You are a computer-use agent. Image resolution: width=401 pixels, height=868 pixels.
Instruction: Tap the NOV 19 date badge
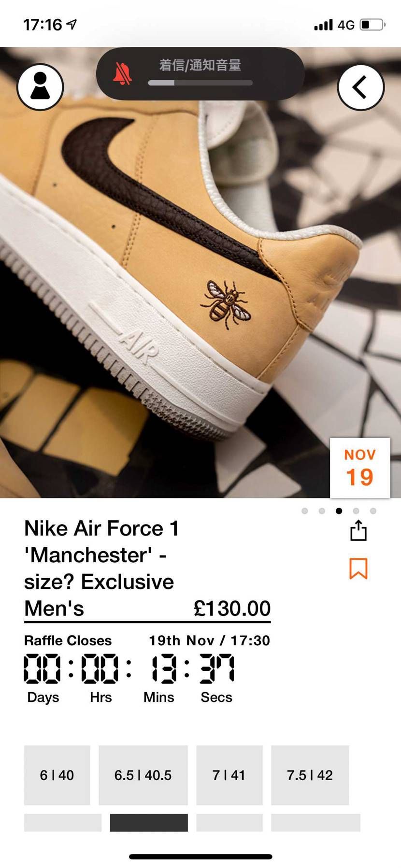click(x=359, y=468)
